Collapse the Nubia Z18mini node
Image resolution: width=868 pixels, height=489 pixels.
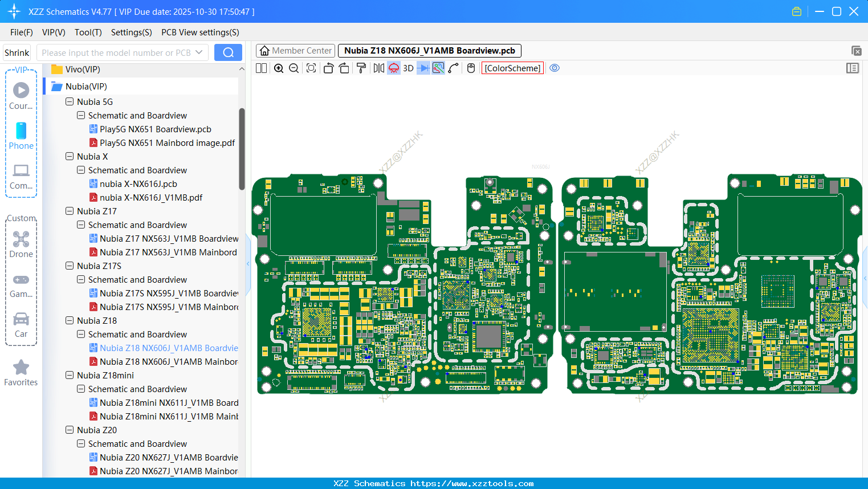70,375
